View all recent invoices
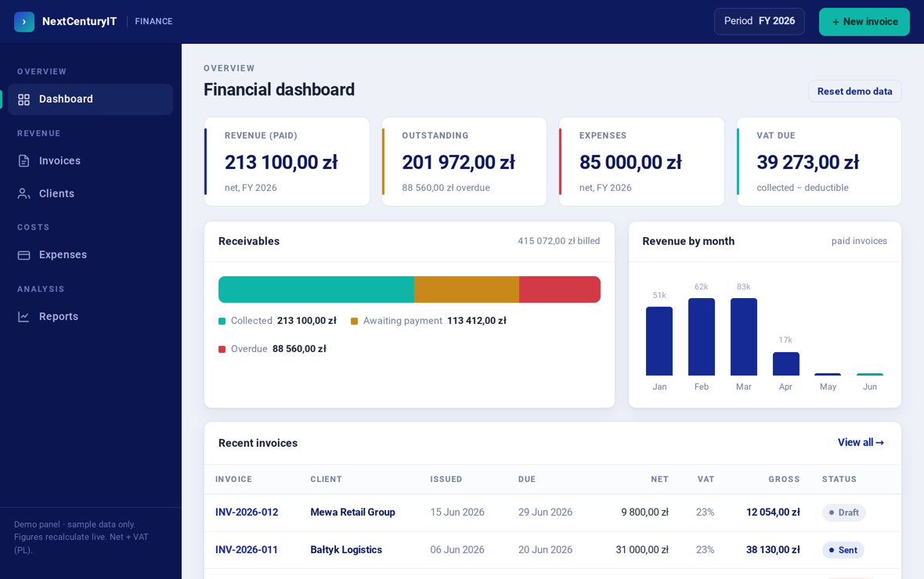 click(x=861, y=442)
